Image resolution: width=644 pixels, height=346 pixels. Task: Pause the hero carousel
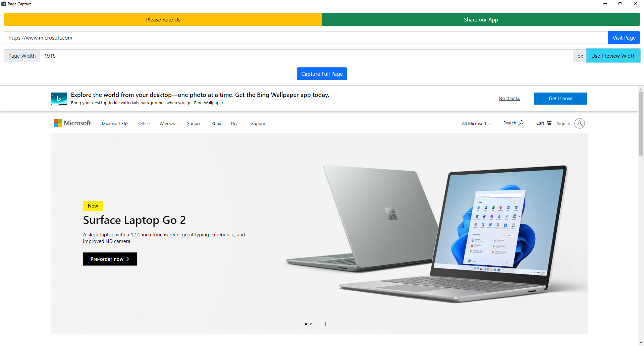tap(325, 324)
